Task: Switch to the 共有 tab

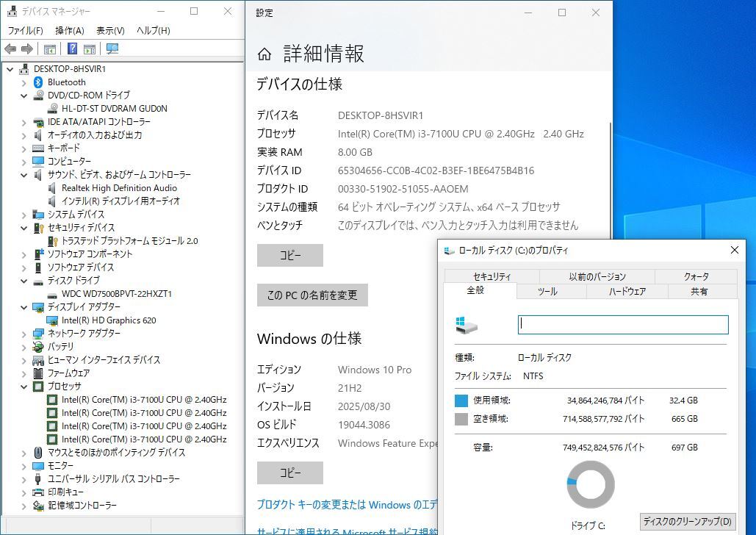Action: click(702, 291)
